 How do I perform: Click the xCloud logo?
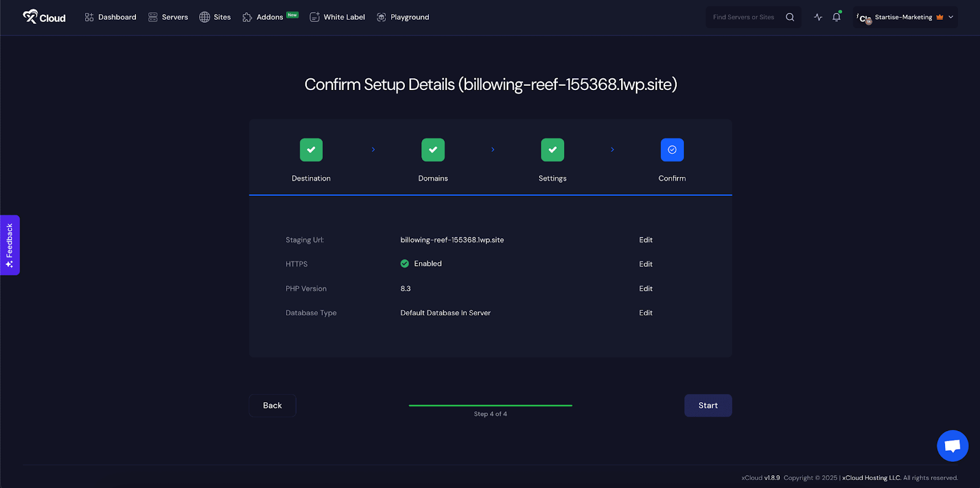[x=44, y=17]
